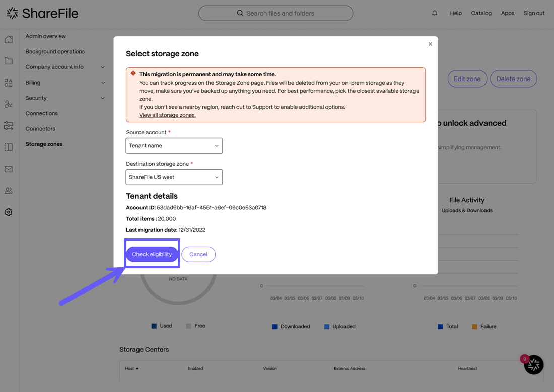Click Sign out
The height and width of the screenshot is (392, 554).
tap(534, 13)
